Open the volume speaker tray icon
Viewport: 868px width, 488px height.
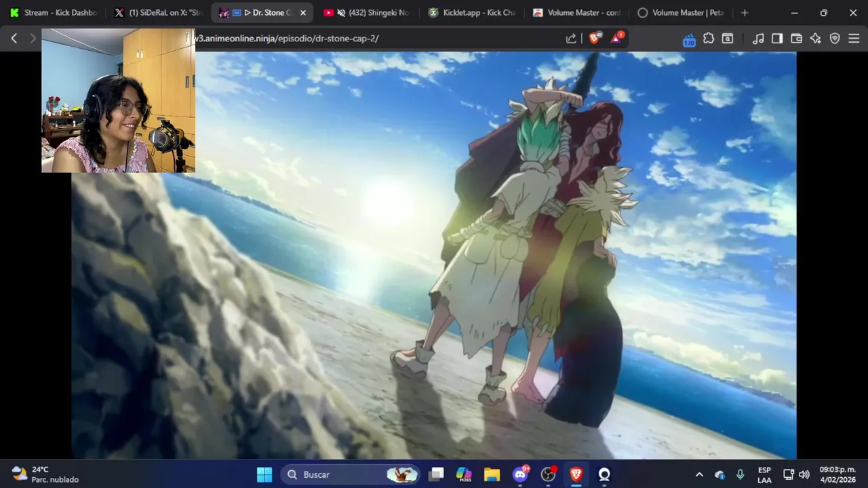click(804, 474)
